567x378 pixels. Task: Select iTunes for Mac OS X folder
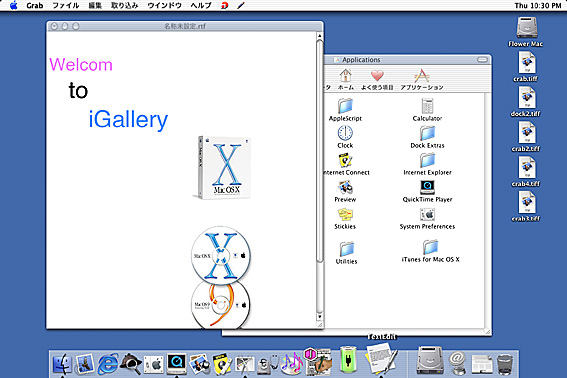click(x=430, y=251)
